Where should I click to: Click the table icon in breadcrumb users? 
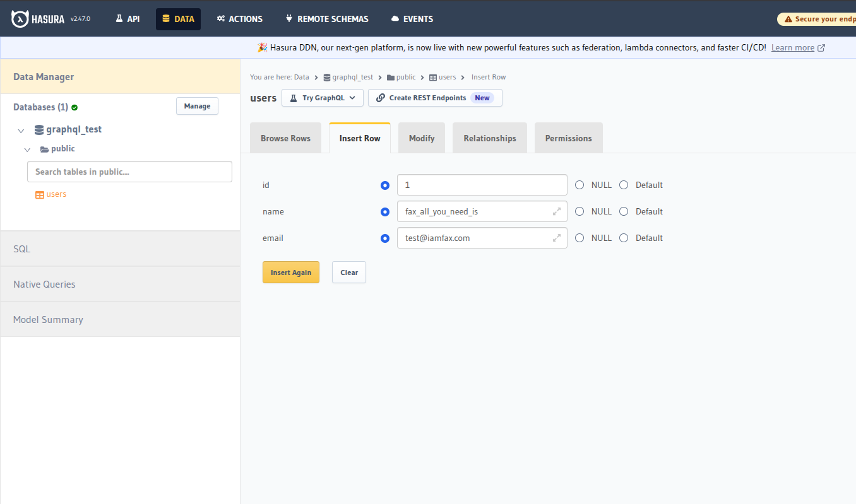click(x=433, y=78)
